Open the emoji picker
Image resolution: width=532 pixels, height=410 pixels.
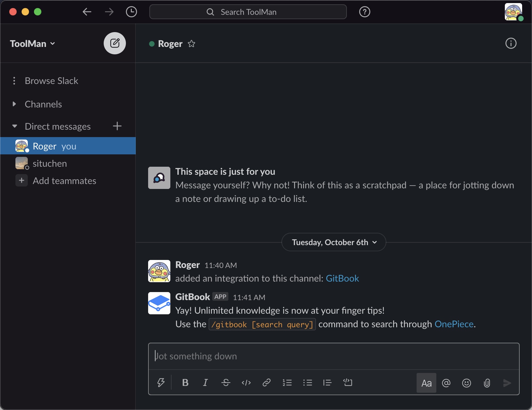point(467,383)
